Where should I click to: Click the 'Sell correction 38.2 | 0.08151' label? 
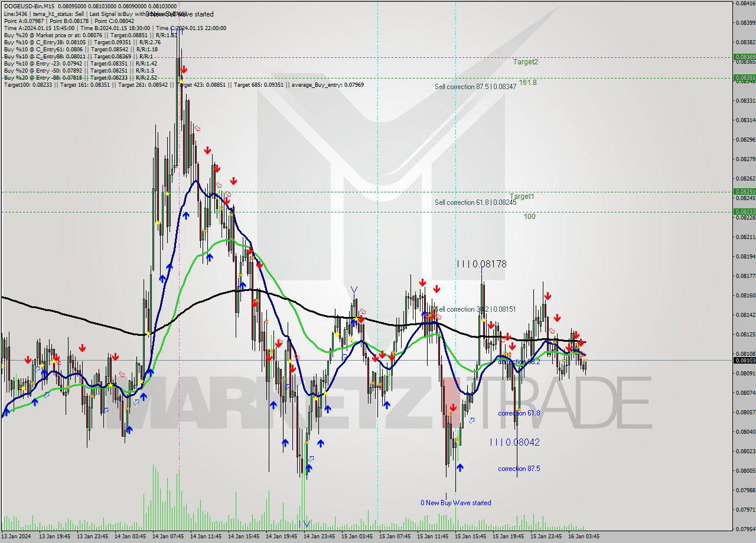(475, 309)
